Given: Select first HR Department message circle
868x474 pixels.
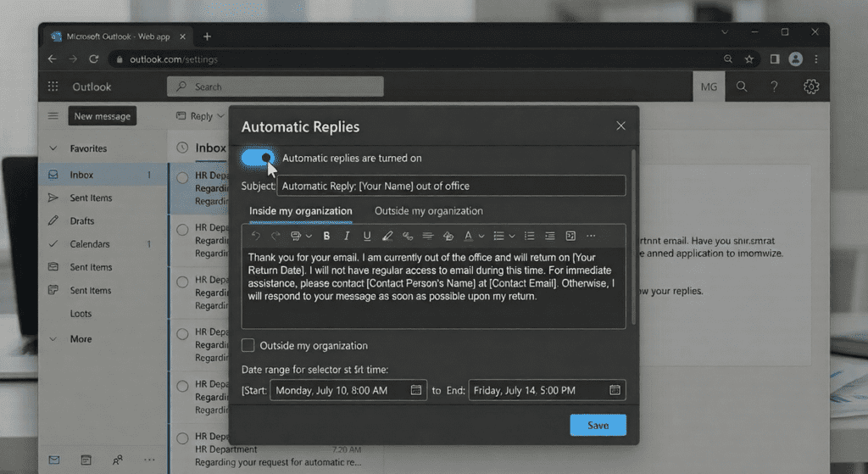Looking at the screenshot, I should point(182,178).
